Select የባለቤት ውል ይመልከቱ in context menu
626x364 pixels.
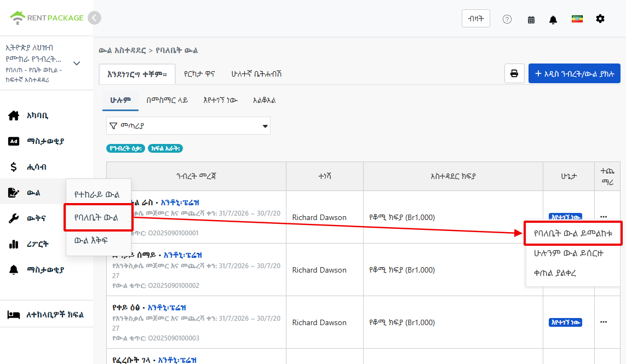tap(573, 234)
